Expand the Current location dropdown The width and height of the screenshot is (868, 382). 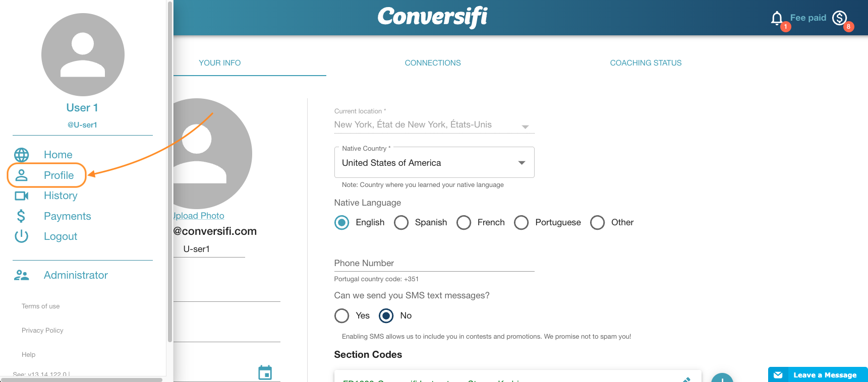pyautogui.click(x=525, y=126)
